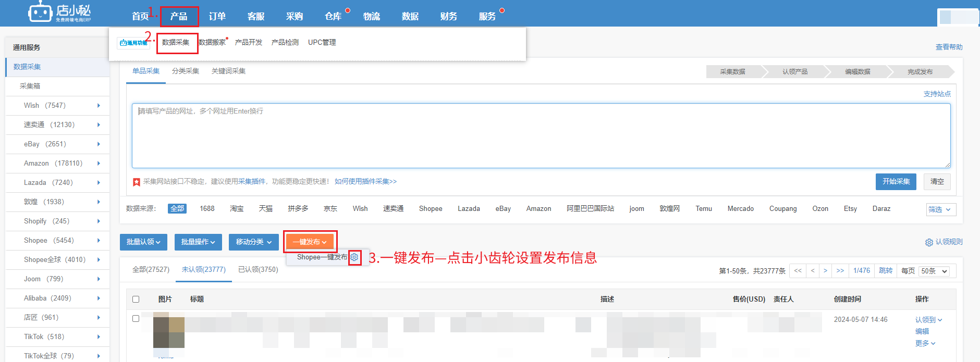Screen dimensions: 980x362
Task: Open the 认领到 dropdown in the first row
Action: [x=928, y=320]
